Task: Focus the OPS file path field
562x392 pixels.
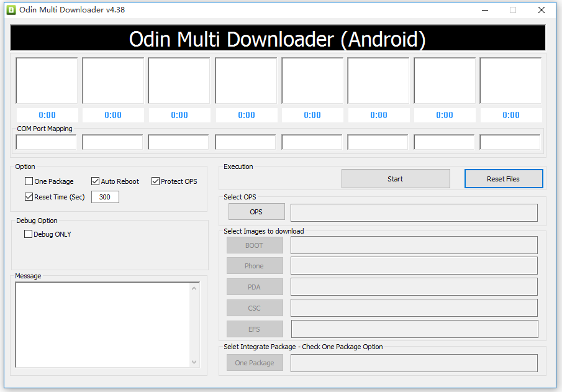Action: [414, 212]
